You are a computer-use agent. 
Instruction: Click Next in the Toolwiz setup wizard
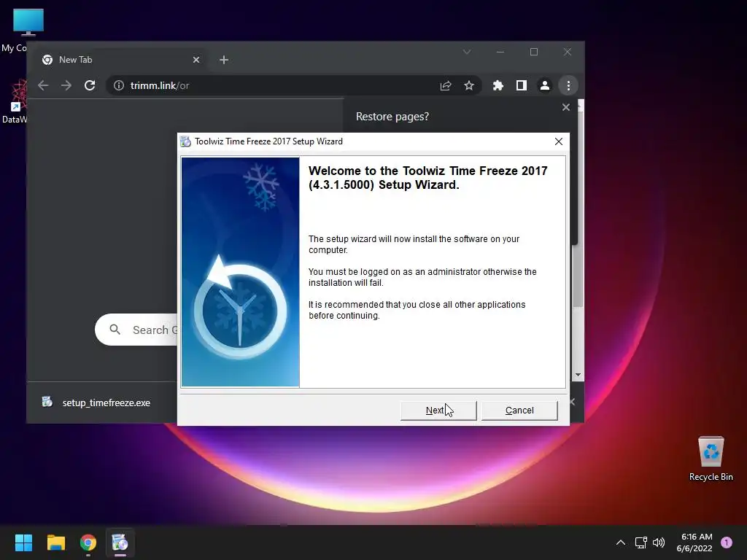pos(438,411)
